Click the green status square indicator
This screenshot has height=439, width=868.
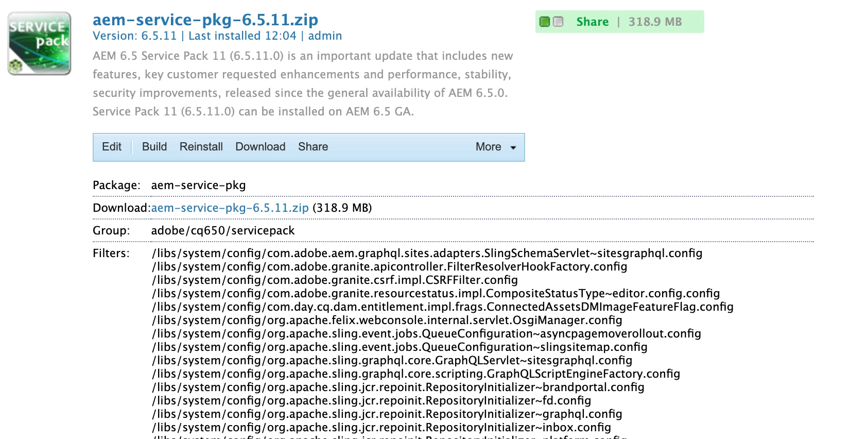click(545, 22)
